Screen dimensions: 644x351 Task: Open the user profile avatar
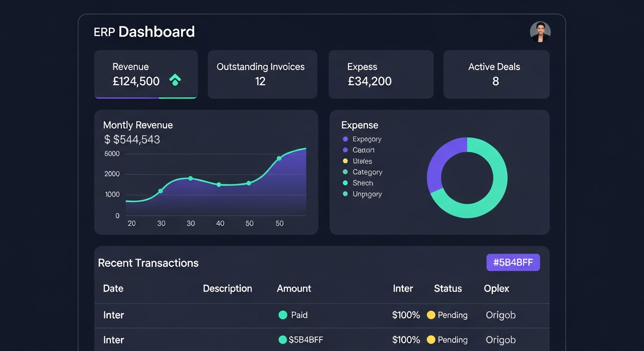click(x=540, y=32)
